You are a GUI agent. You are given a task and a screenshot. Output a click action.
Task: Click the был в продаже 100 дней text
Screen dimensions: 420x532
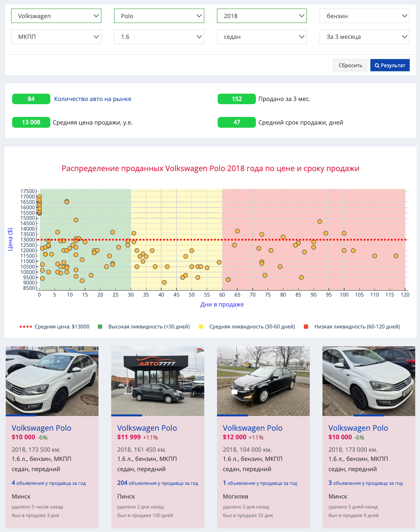145,515
